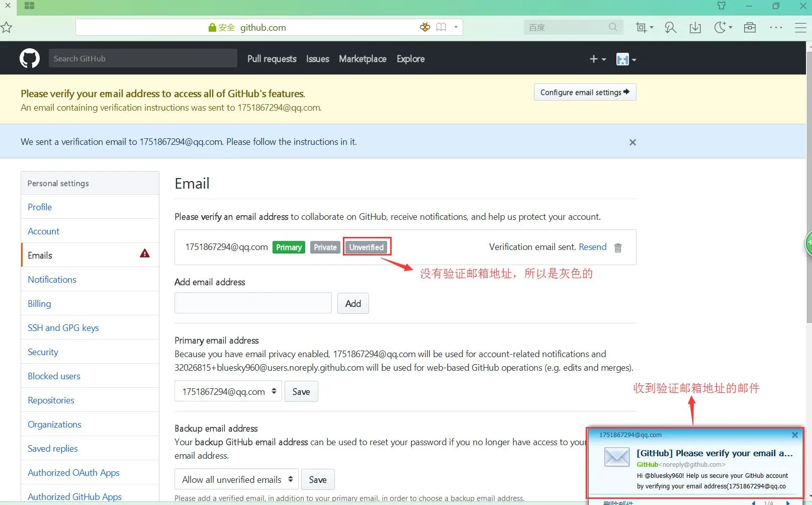Image resolution: width=812 pixels, height=505 pixels.
Task: Click the Private badge
Action: click(325, 247)
